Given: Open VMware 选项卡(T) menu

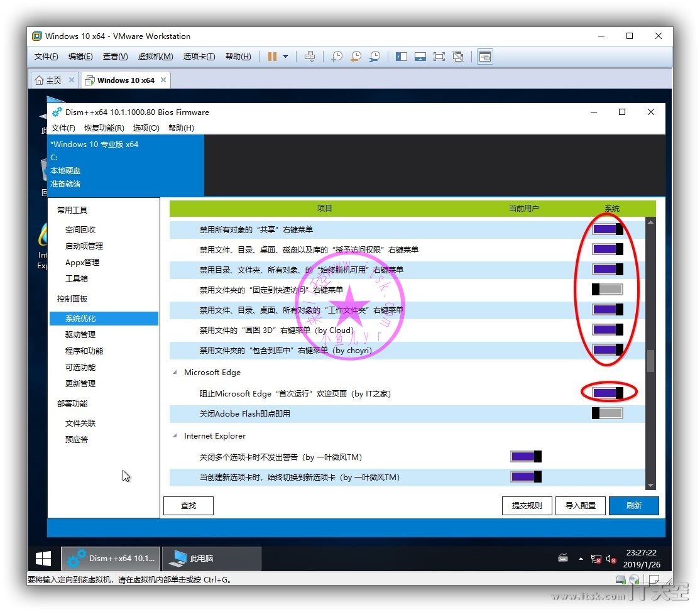Looking at the screenshot, I should coord(199,57).
